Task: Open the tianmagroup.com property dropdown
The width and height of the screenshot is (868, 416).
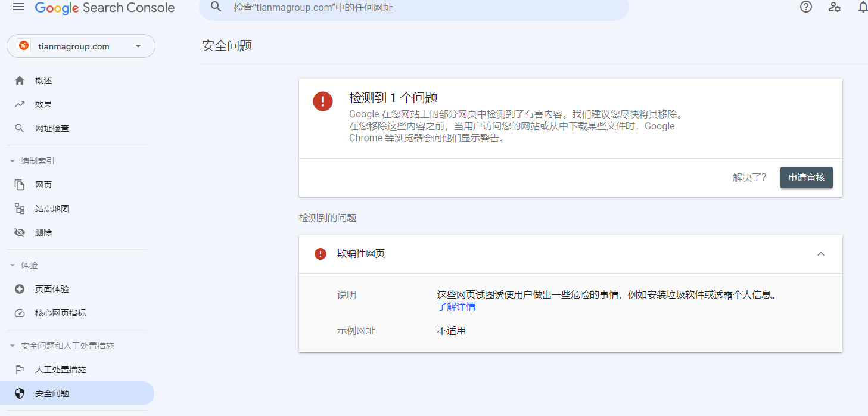Action: tap(80, 46)
